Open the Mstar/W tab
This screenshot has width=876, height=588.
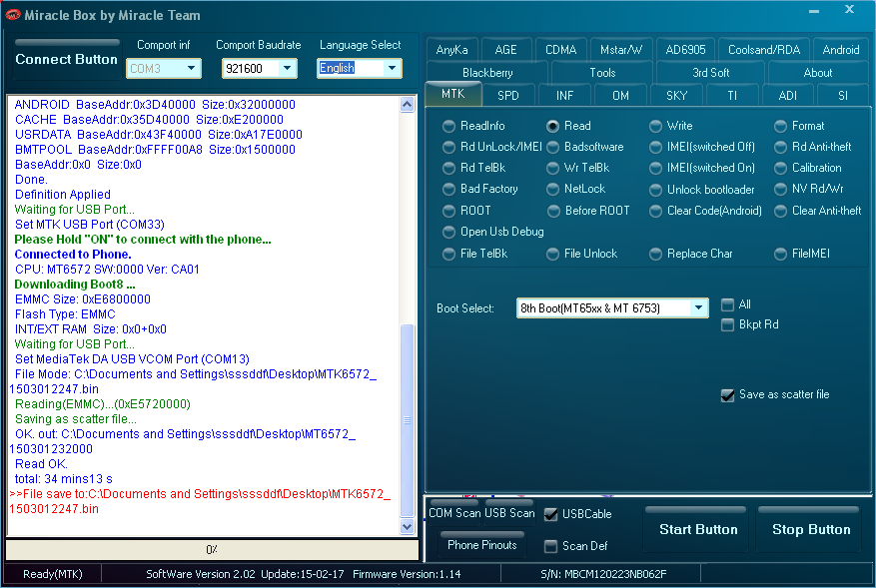pos(621,50)
